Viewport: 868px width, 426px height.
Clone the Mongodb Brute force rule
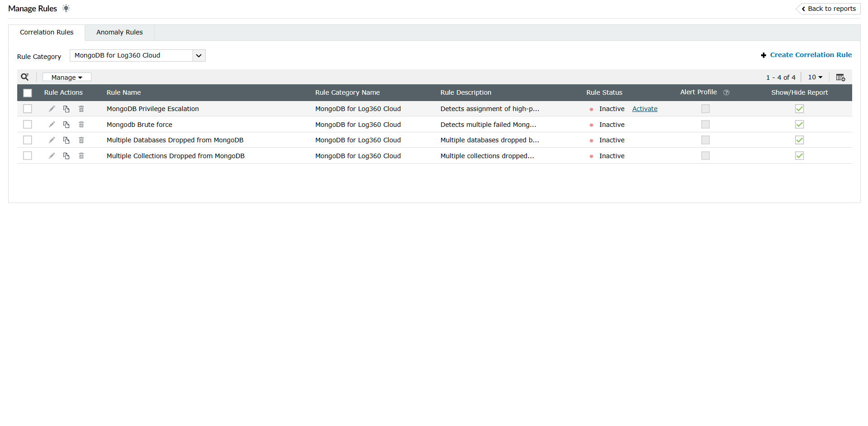click(x=66, y=124)
